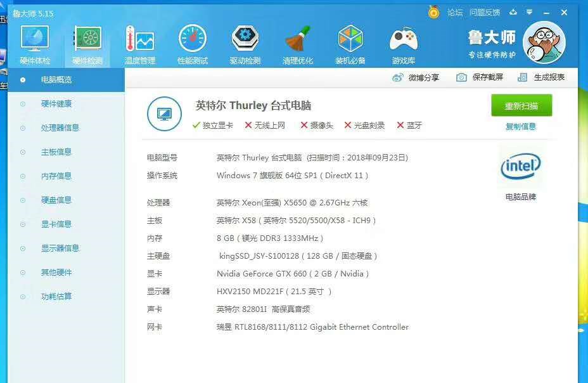Click the 鲁大师 mascot avatar

coord(544,42)
